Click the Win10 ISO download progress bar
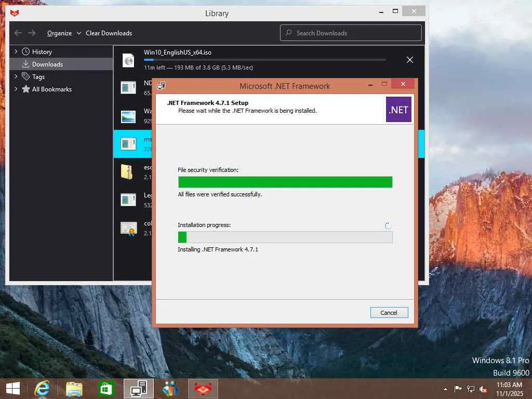532x399 pixels. click(x=264, y=60)
